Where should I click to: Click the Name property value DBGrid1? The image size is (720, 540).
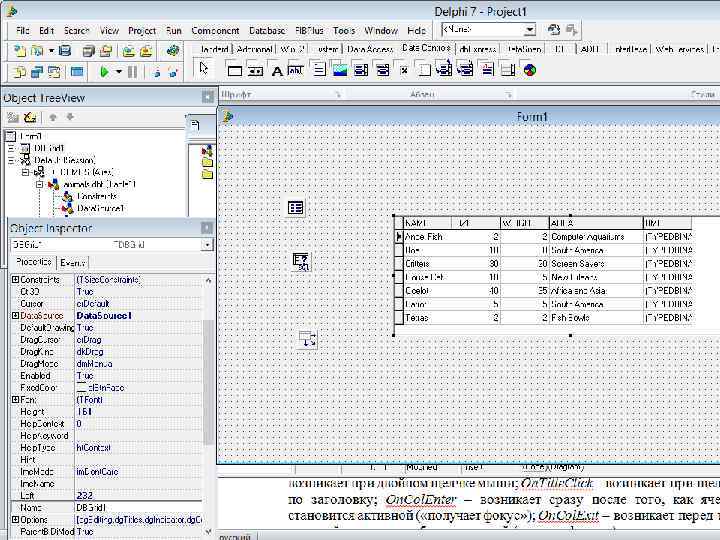138,507
